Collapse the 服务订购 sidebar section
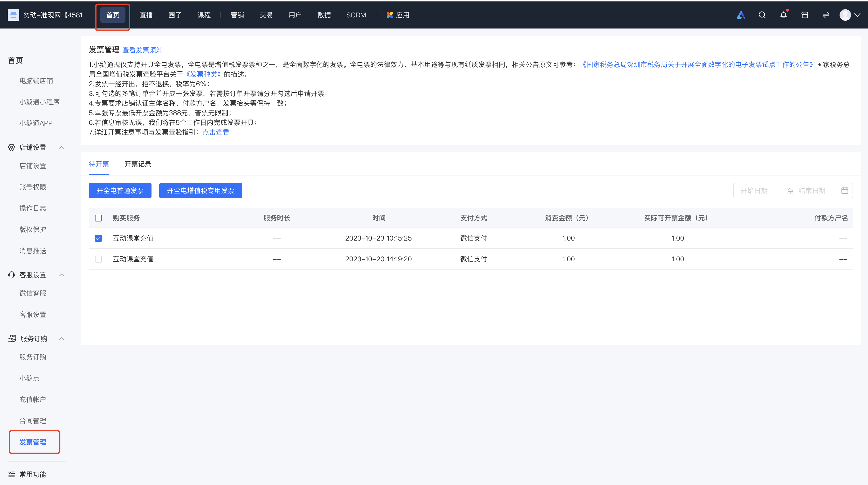Viewport: 868px width, 485px height. tap(62, 339)
